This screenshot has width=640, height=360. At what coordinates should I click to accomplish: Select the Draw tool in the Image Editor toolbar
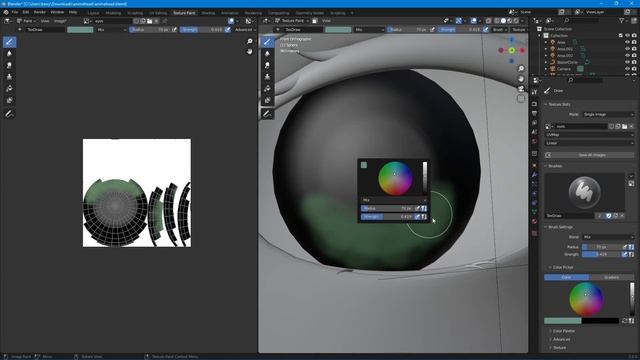[x=9, y=42]
